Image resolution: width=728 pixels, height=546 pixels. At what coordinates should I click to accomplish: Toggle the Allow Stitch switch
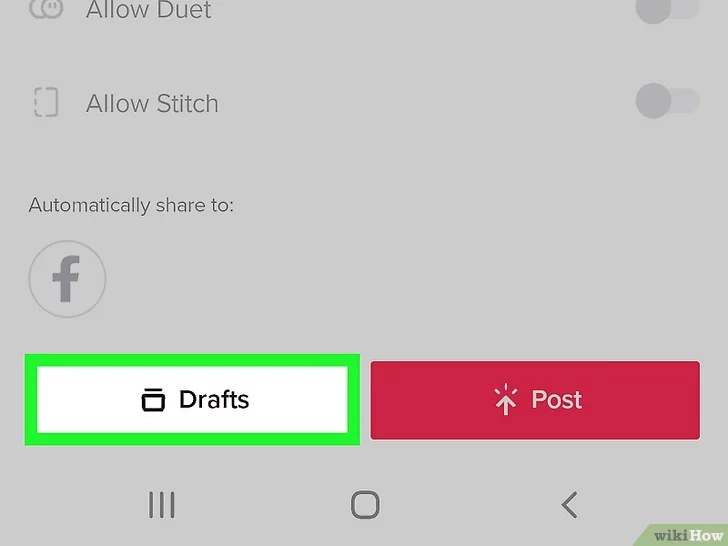(x=667, y=101)
